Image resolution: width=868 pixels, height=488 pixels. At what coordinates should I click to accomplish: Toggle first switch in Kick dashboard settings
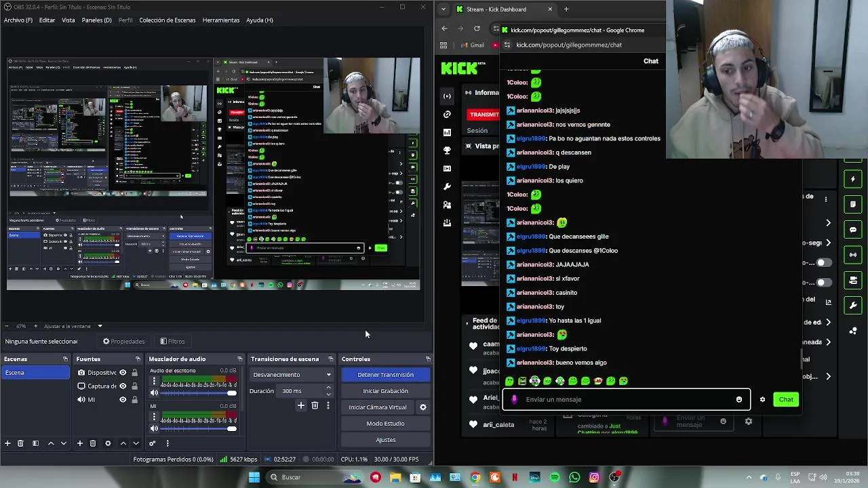point(823,262)
